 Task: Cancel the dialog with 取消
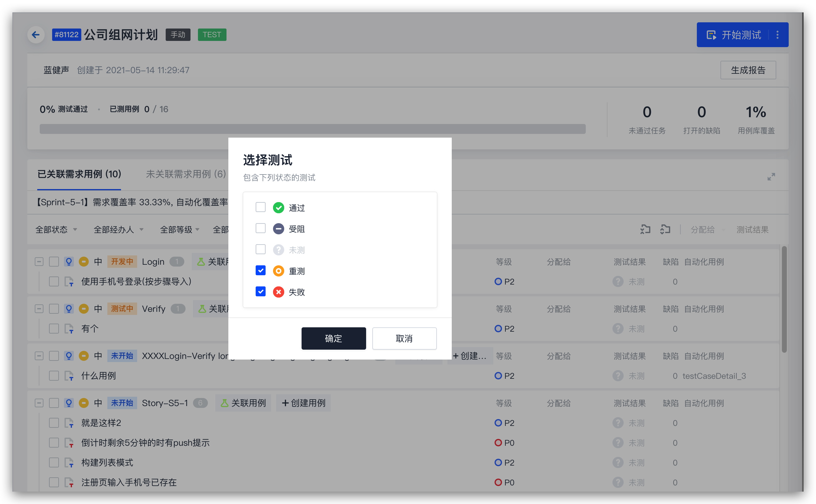pos(404,338)
